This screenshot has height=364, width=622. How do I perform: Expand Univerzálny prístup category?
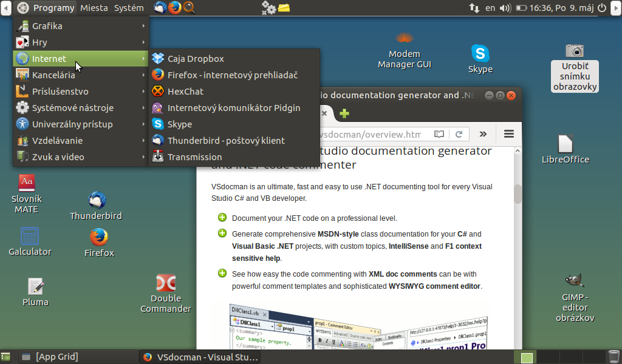click(x=81, y=124)
